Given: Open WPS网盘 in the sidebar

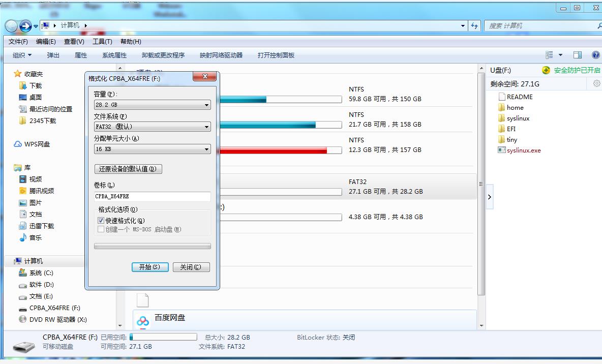Looking at the screenshot, I should 37,144.
